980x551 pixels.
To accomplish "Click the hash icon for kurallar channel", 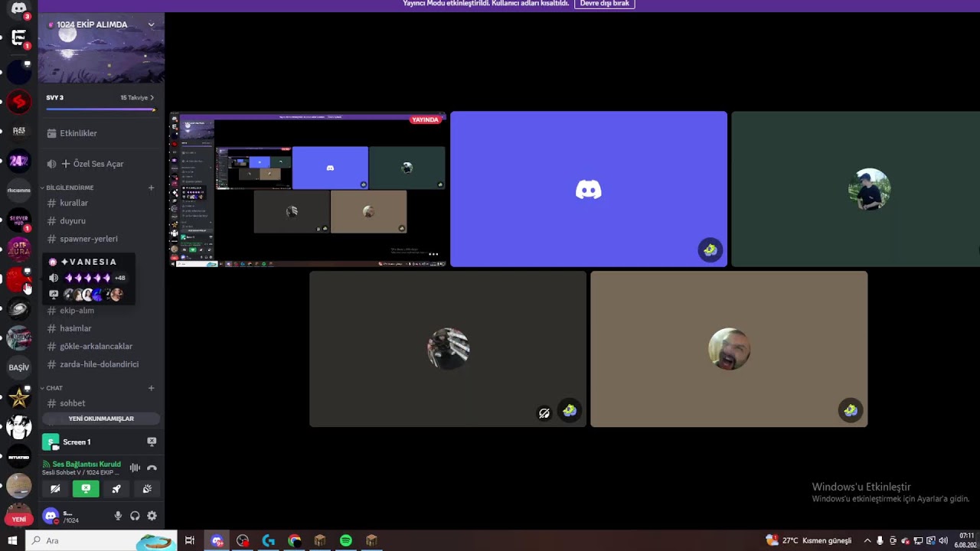I will point(51,203).
